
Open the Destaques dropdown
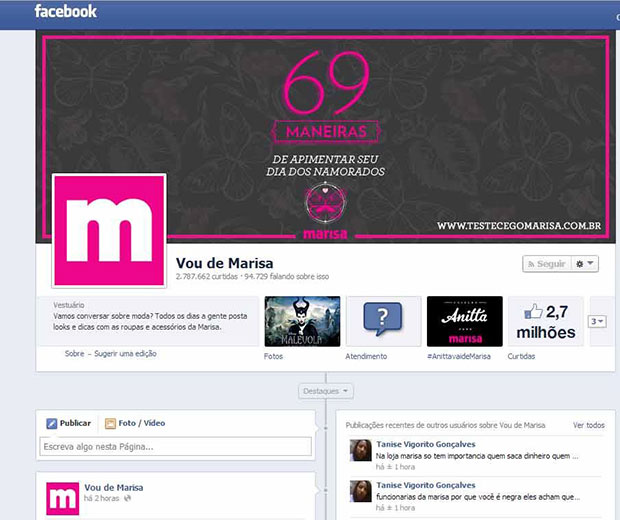point(325,391)
